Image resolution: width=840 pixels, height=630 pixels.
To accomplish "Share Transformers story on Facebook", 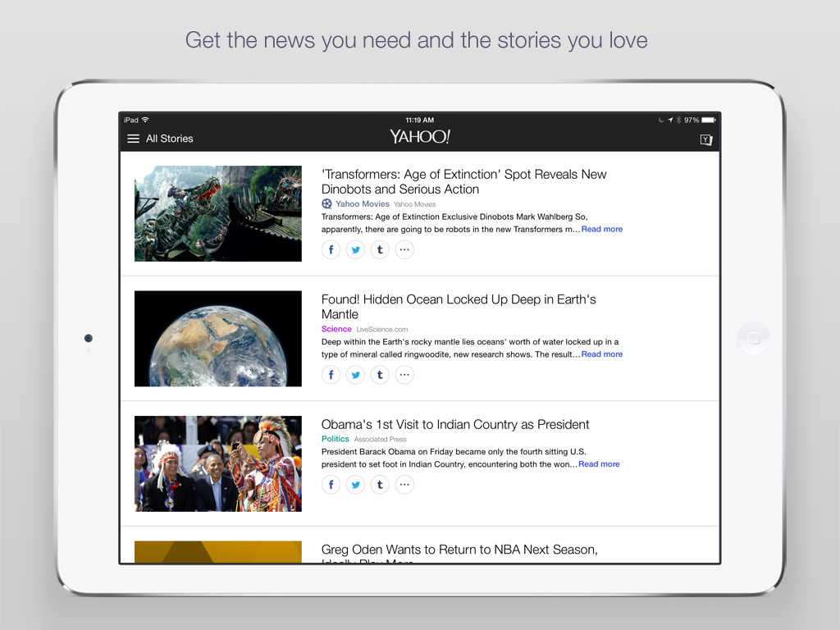I will coord(331,249).
